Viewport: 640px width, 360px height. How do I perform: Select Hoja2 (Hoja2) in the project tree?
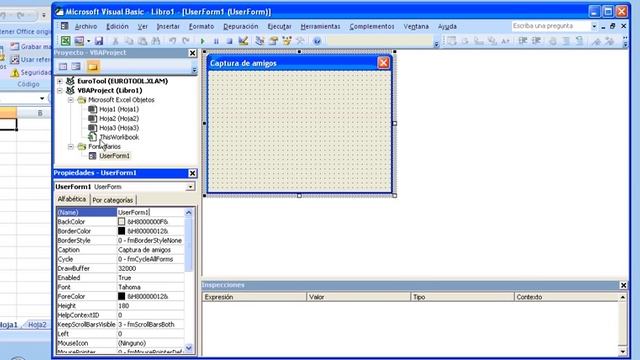(x=119, y=119)
